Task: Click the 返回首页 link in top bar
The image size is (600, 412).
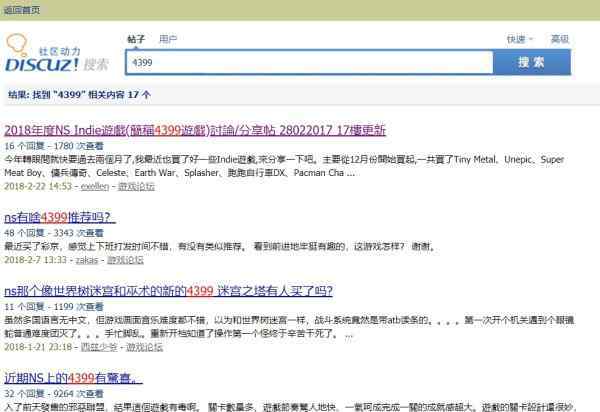Action: [22, 10]
